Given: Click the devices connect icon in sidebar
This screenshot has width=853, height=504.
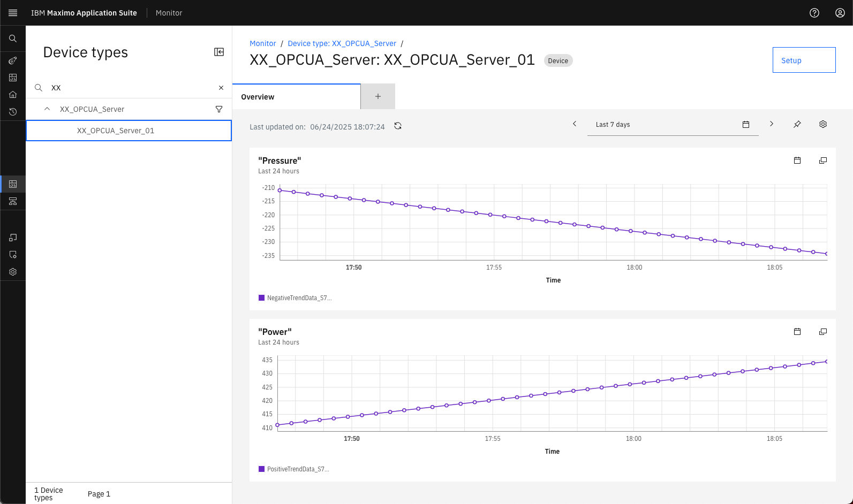Looking at the screenshot, I should 13,238.
